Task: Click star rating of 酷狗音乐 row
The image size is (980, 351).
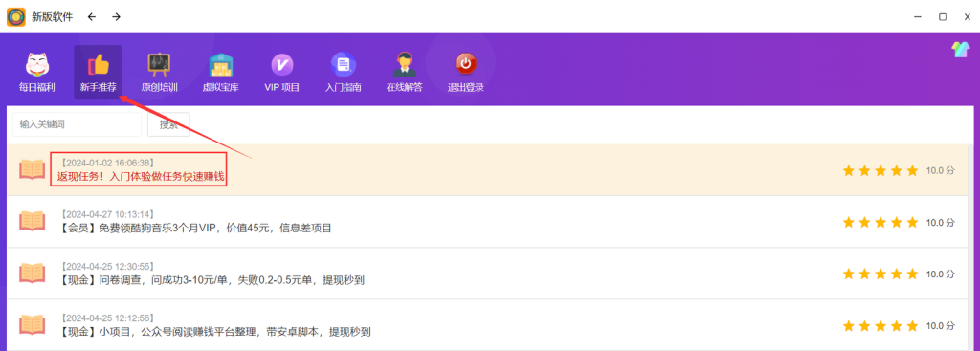Action: pos(880,222)
